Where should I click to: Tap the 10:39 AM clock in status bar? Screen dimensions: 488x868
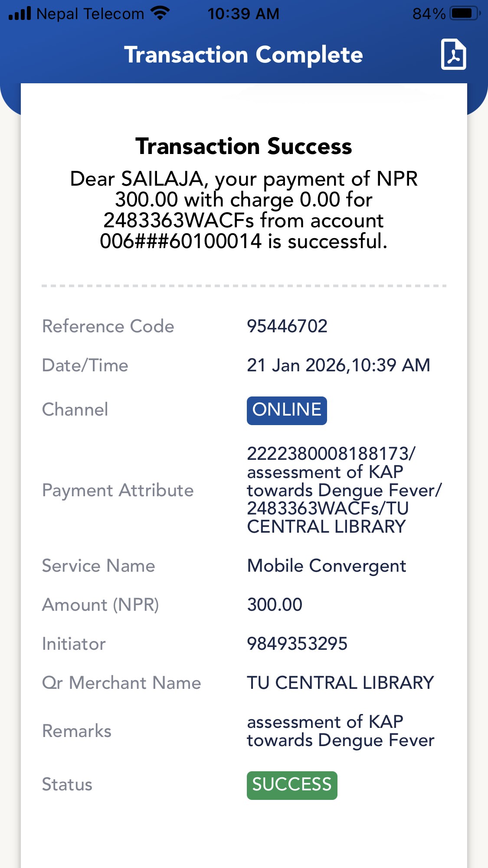pos(243,14)
